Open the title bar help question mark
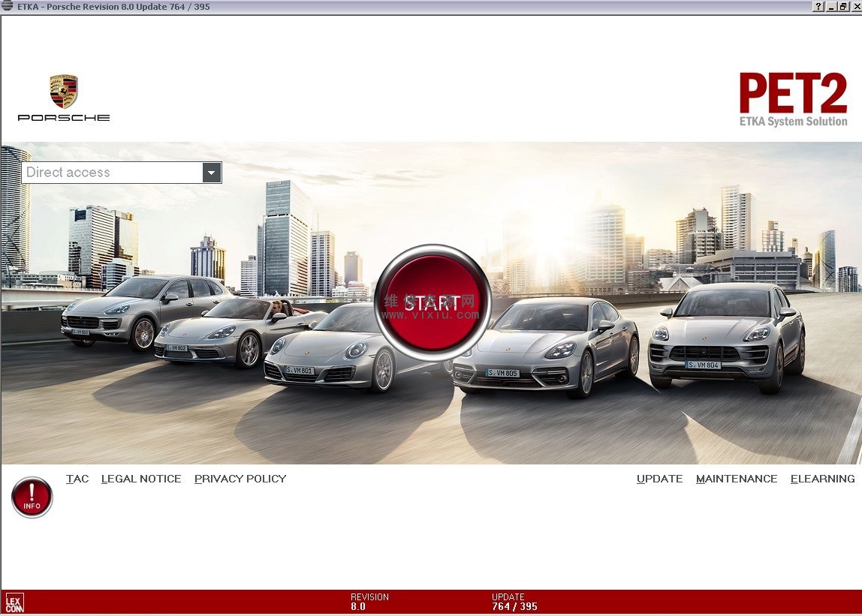This screenshot has height=616, width=862. coord(818,7)
